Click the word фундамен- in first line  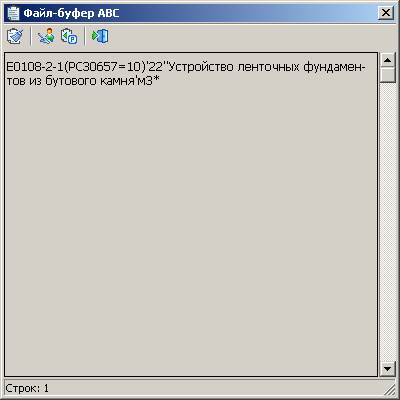point(334,67)
